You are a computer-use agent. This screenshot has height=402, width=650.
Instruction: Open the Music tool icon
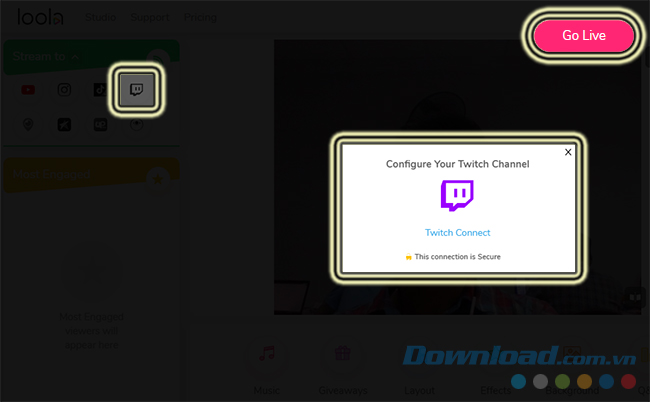point(267,354)
